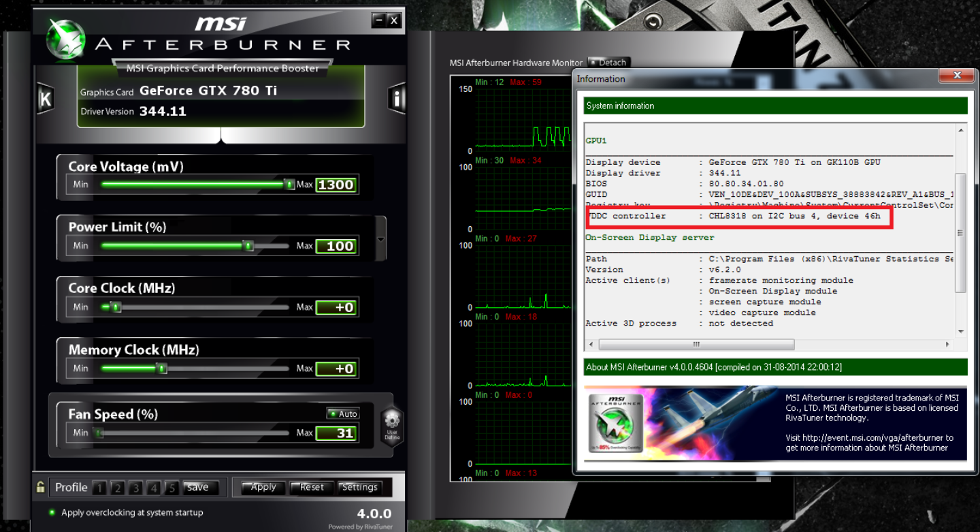Click the Core Voltage slider handle
The image size is (980, 532).
point(289,184)
